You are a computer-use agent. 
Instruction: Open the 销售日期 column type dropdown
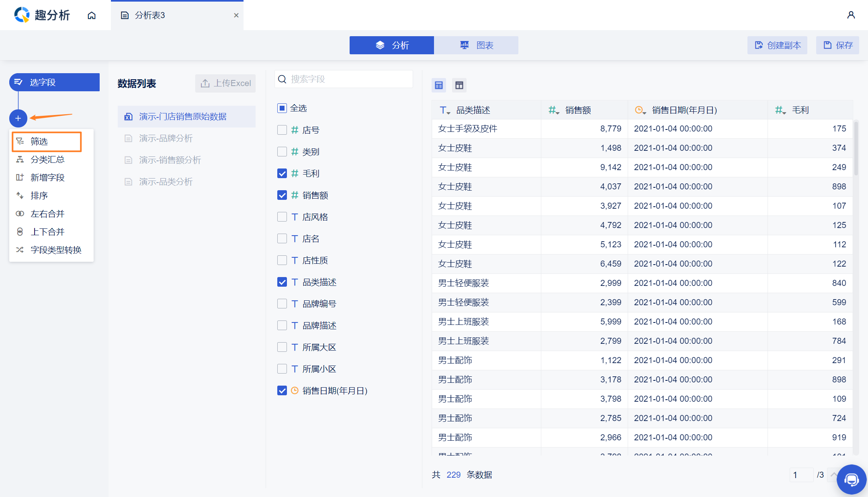pyautogui.click(x=641, y=111)
